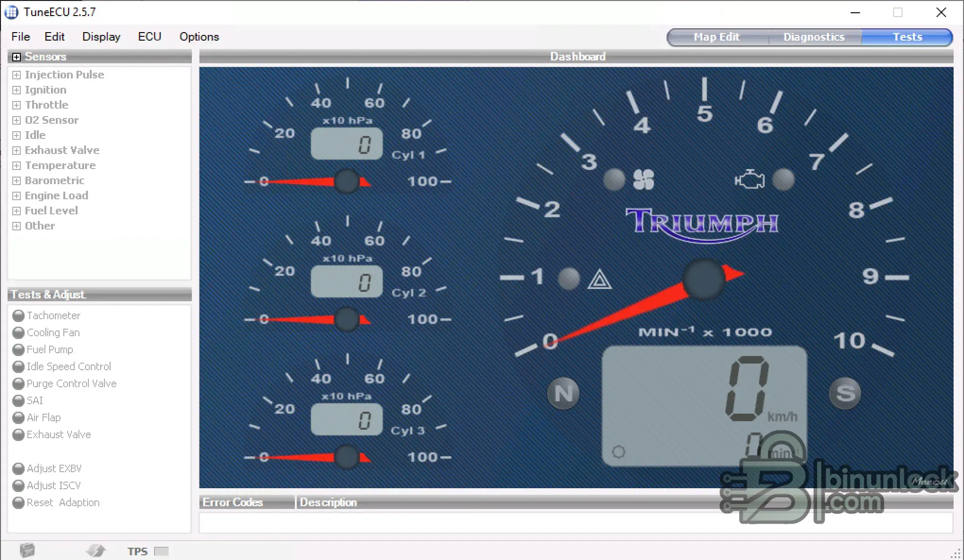Click the Cyl 3 pressure gauge needle hub
This screenshot has height=560, width=964.
(x=346, y=457)
